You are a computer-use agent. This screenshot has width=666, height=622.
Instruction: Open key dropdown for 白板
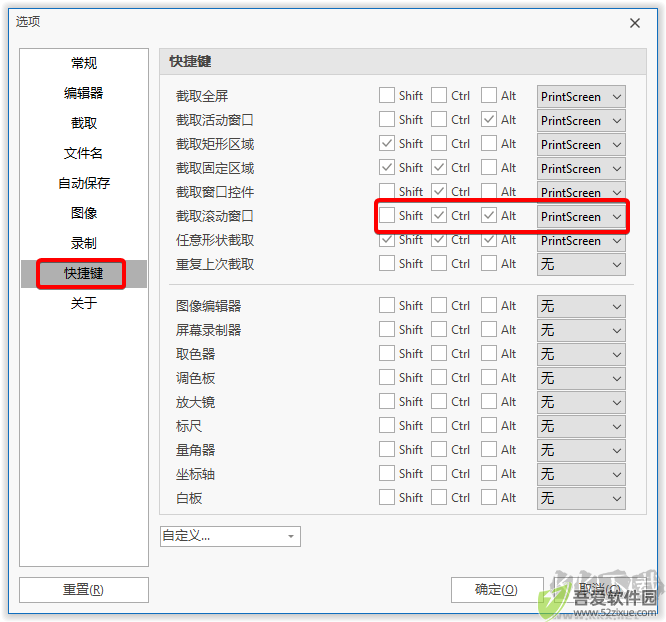click(x=581, y=498)
